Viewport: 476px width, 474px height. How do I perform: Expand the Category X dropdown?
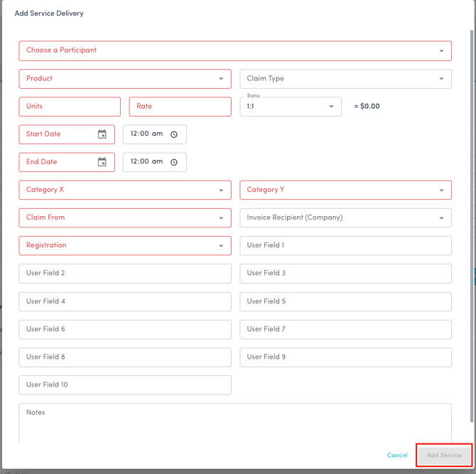click(x=125, y=190)
